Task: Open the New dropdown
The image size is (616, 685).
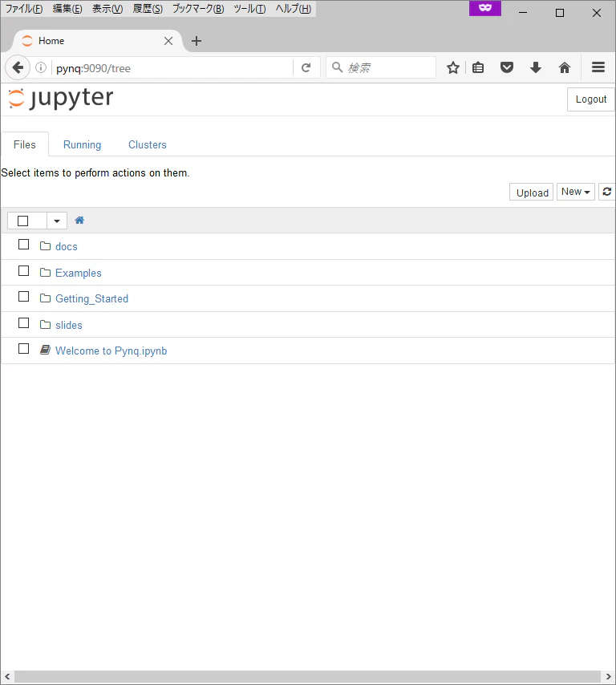Action: (x=575, y=192)
